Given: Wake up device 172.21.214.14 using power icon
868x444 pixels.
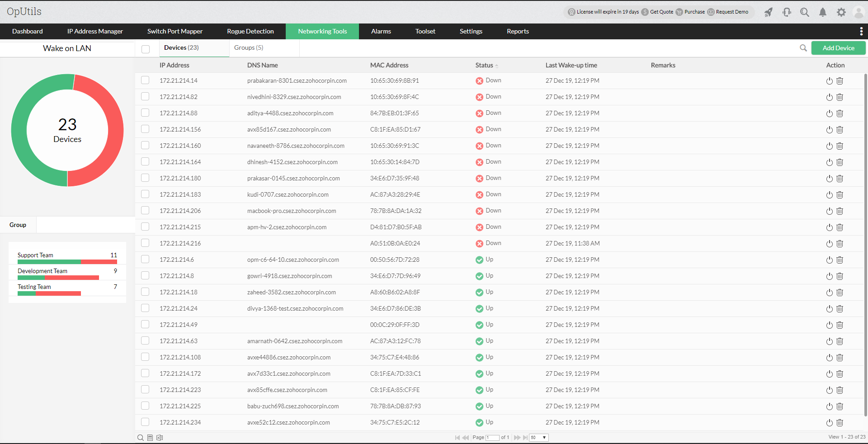Looking at the screenshot, I should tap(829, 81).
